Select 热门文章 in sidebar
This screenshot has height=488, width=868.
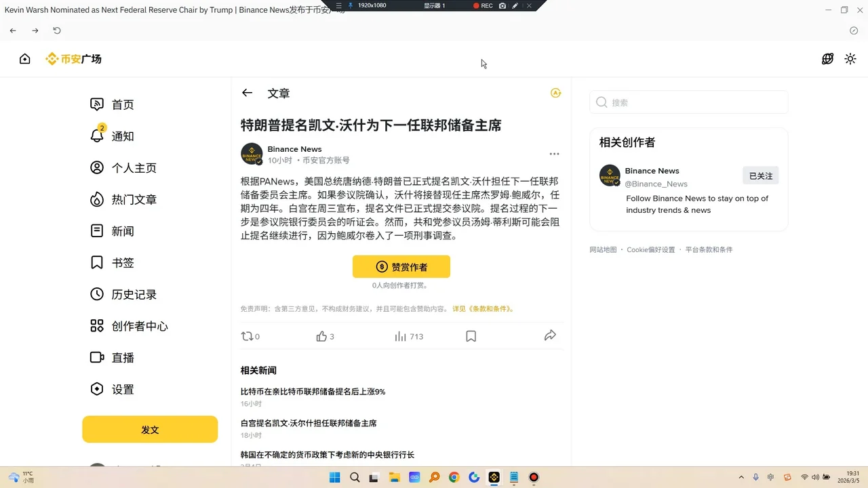coord(134,200)
